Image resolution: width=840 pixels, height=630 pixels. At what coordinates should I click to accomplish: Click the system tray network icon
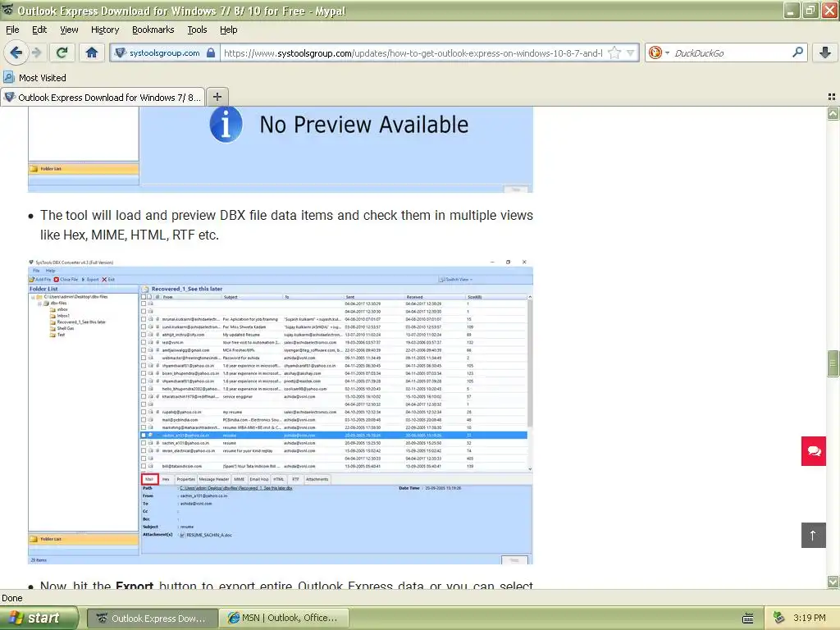point(778,618)
